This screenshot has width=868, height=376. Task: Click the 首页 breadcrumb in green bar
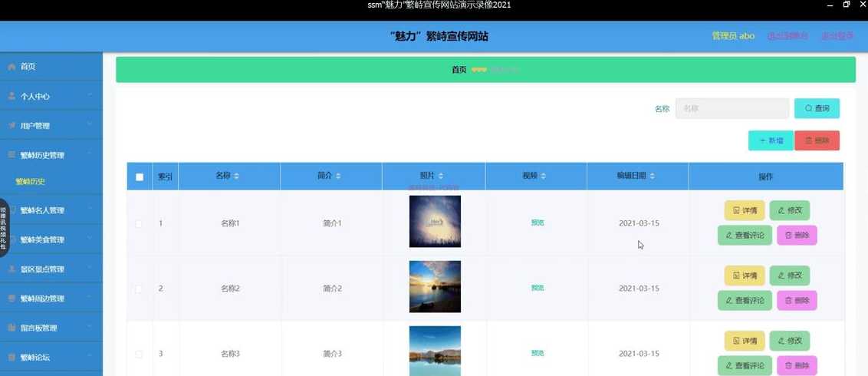pos(459,70)
